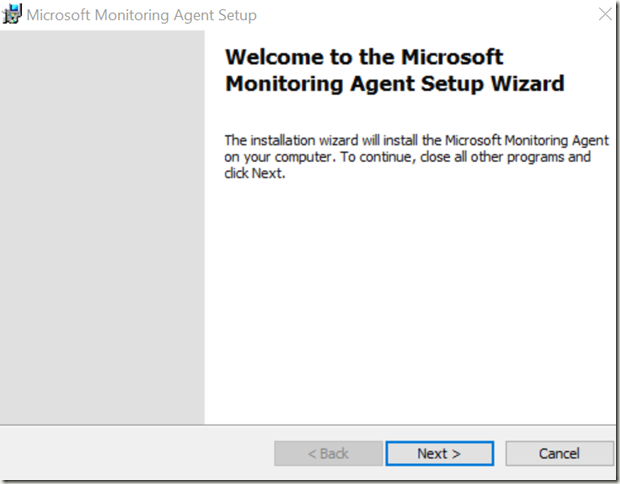Click 'The installation wizard' at paragraph start
Viewport: 620px width, 484px height.
coord(291,140)
